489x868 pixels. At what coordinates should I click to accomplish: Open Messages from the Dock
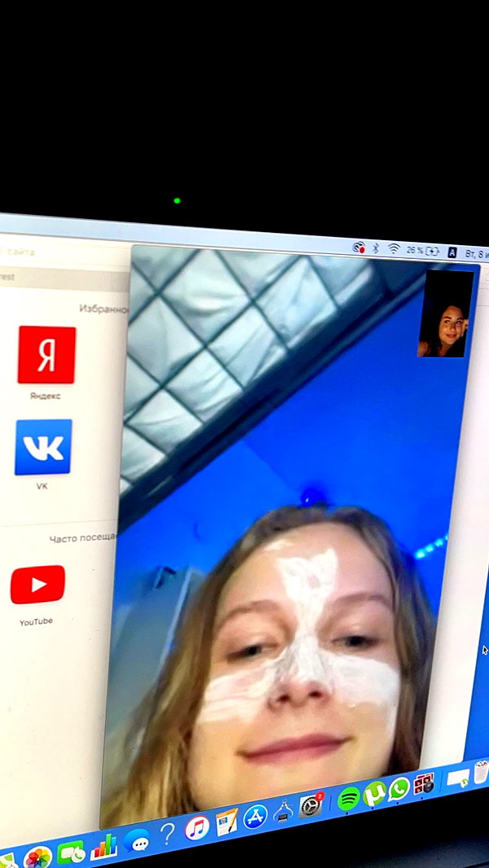[136, 840]
